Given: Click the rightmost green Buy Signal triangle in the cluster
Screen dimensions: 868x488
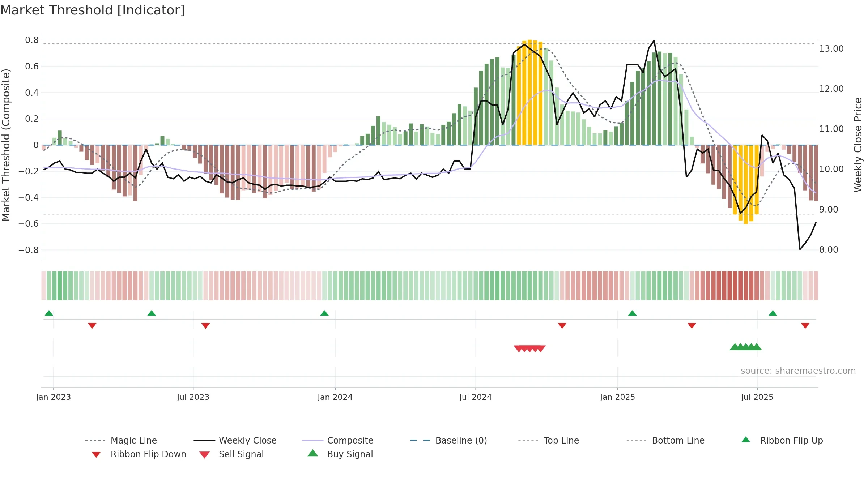Looking at the screenshot, I should point(757,347).
